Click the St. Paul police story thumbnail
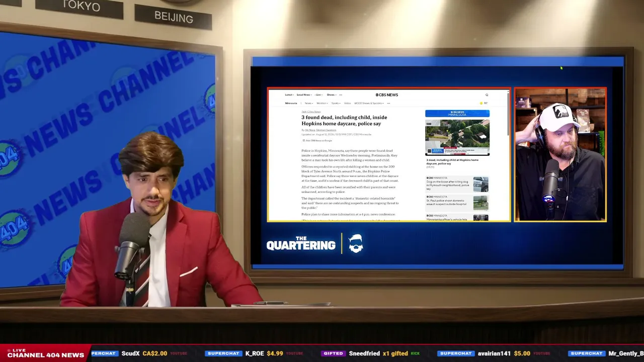The width and height of the screenshot is (644, 362). pos(480,203)
